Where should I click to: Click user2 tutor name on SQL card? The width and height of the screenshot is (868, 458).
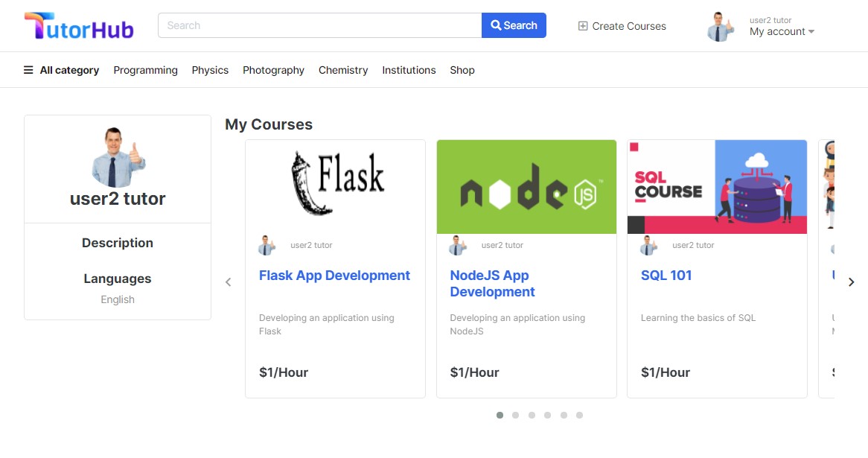click(x=693, y=245)
